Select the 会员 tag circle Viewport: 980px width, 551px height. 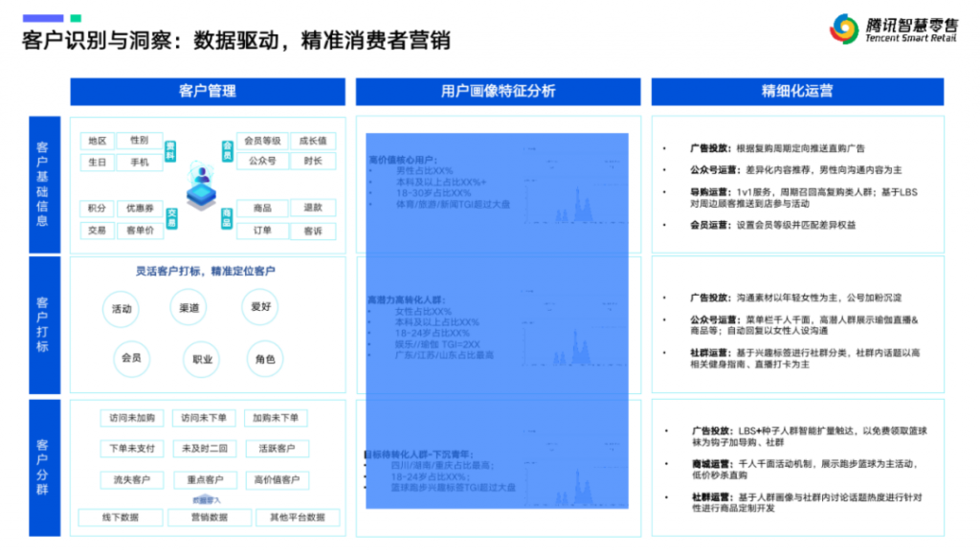(x=131, y=358)
